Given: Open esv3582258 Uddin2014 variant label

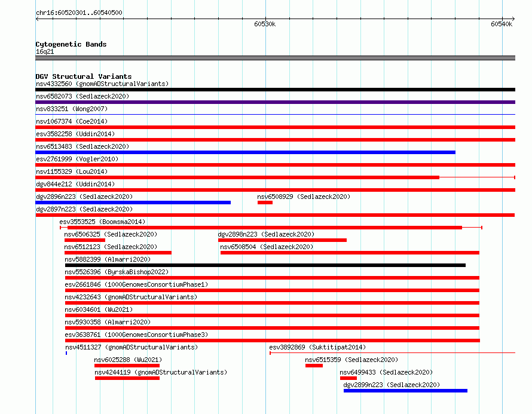Looking at the screenshot, I should click(75, 134).
